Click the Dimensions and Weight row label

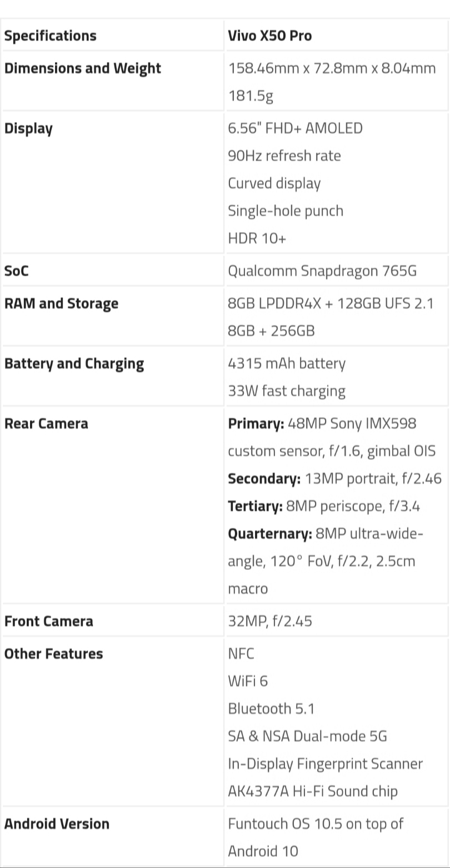click(x=83, y=68)
